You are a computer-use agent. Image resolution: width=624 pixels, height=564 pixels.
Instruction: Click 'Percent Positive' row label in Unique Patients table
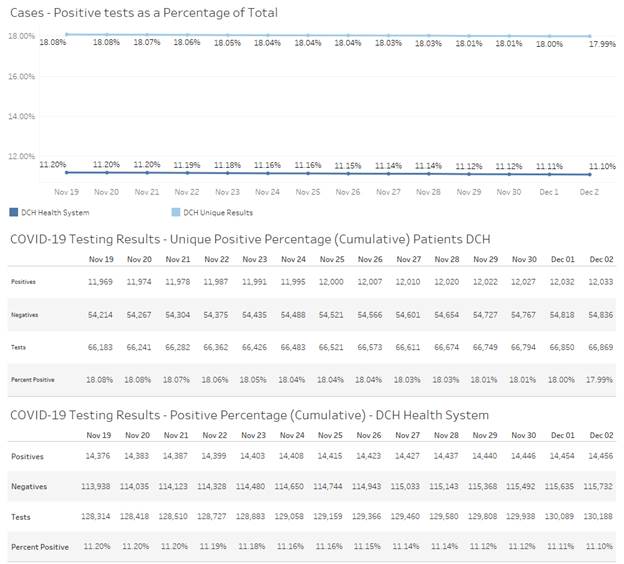33,380
